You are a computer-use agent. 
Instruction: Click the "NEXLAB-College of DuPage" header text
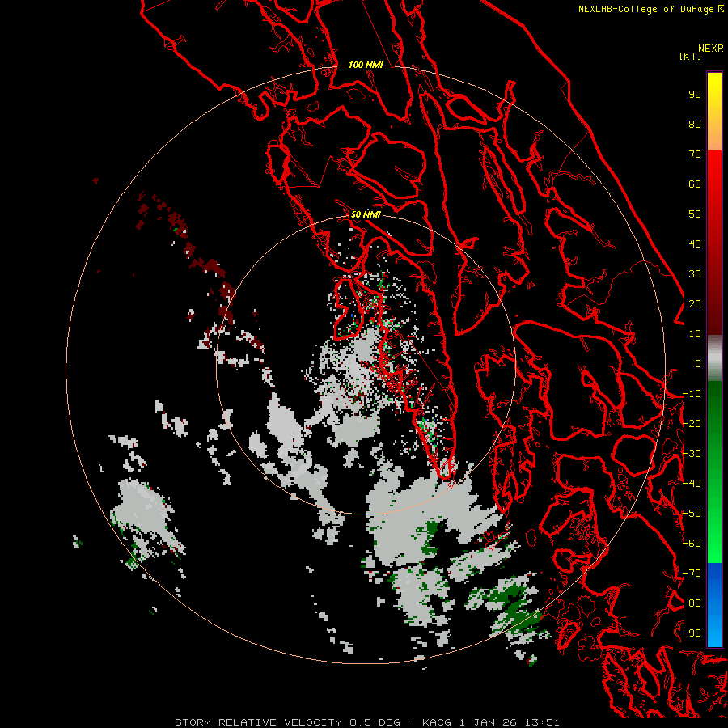pyautogui.click(x=647, y=9)
